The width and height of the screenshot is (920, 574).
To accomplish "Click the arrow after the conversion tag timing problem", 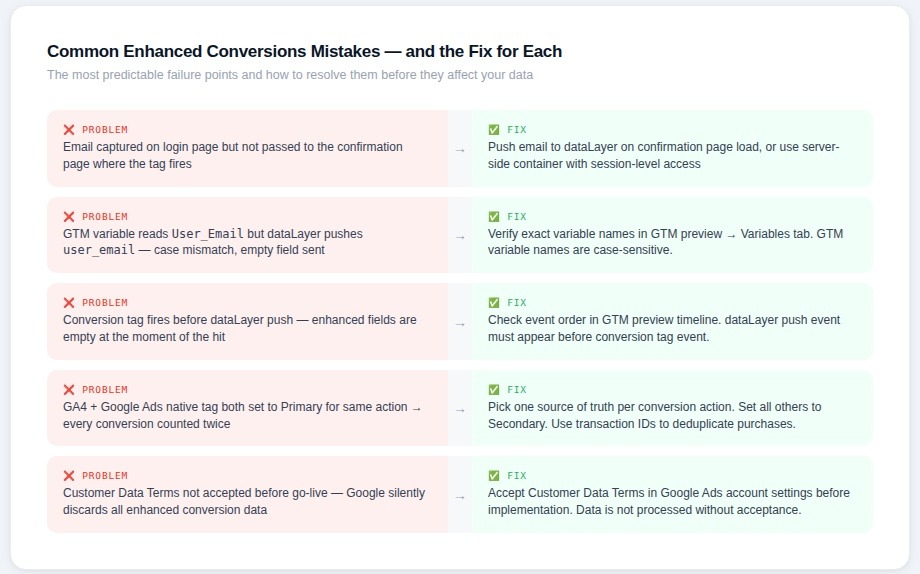I will click(x=460, y=323).
